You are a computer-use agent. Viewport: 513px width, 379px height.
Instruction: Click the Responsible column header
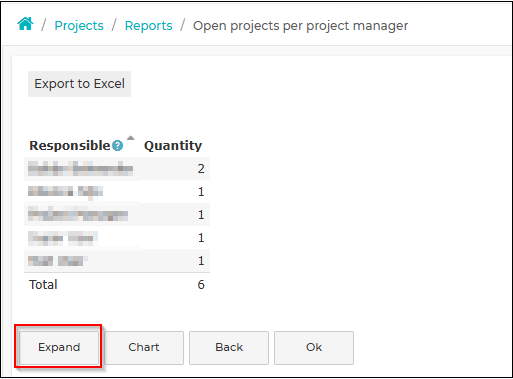[x=70, y=146]
